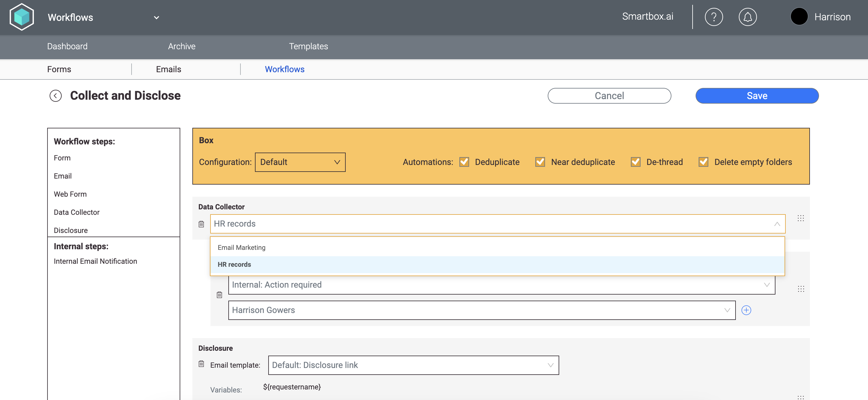This screenshot has height=400, width=868.
Task: Jump to Internal Email Notification step
Action: pyautogui.click(x=95, y=261)
